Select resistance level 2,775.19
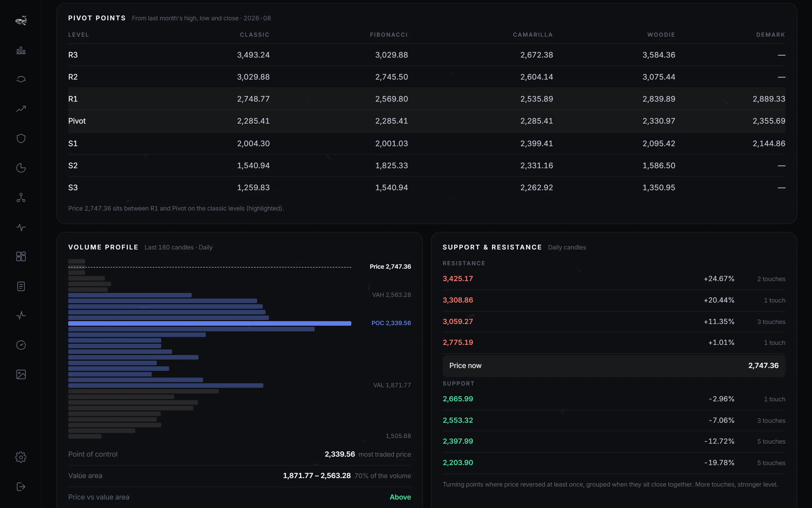The width and height of the screenshot is (812, 508). 458,342
